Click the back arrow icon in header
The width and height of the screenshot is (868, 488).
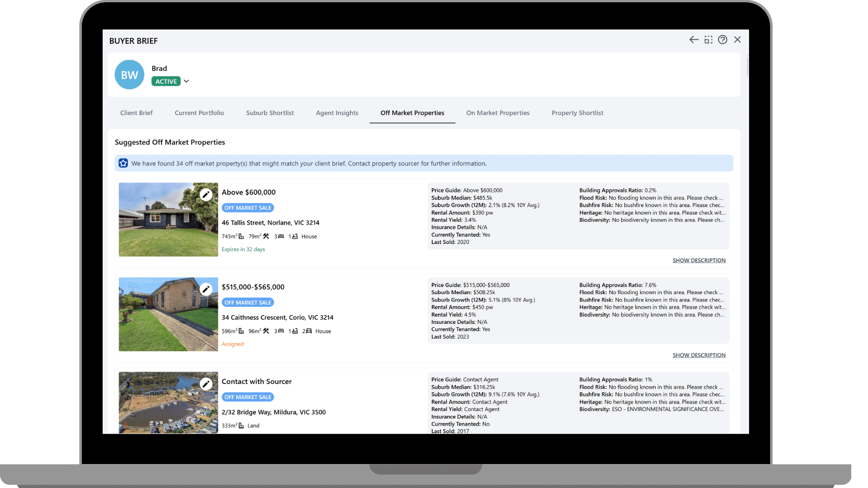click(x=693, y=40)
